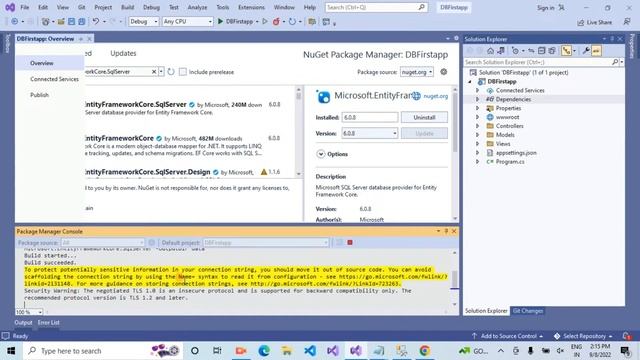Click Sign in at top right
The image size is (640, 360).
[x=546, y=8]
